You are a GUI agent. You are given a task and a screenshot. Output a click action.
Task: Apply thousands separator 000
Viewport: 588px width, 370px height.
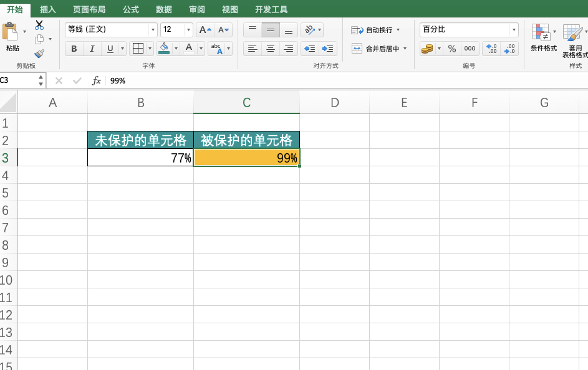470,49
